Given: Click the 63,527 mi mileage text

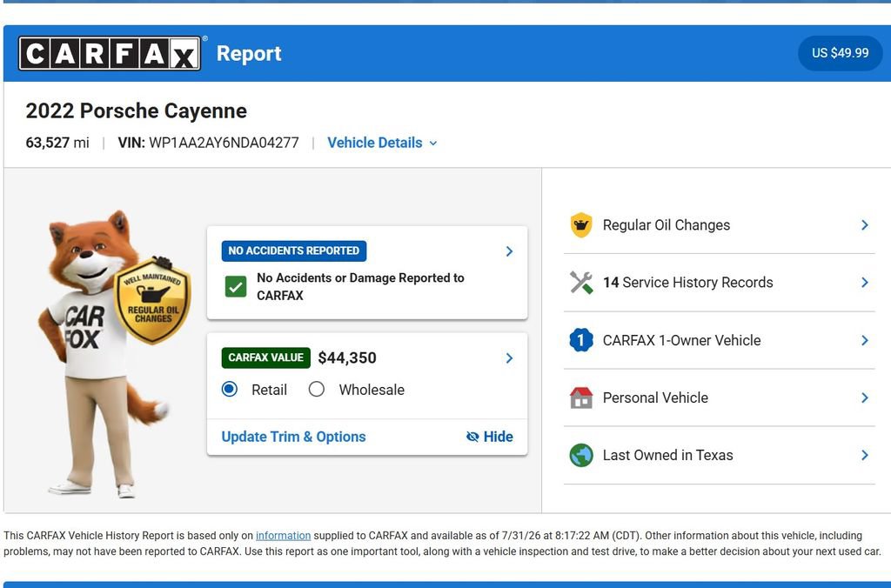Looking at the screenshot, I should pos(57,143).
